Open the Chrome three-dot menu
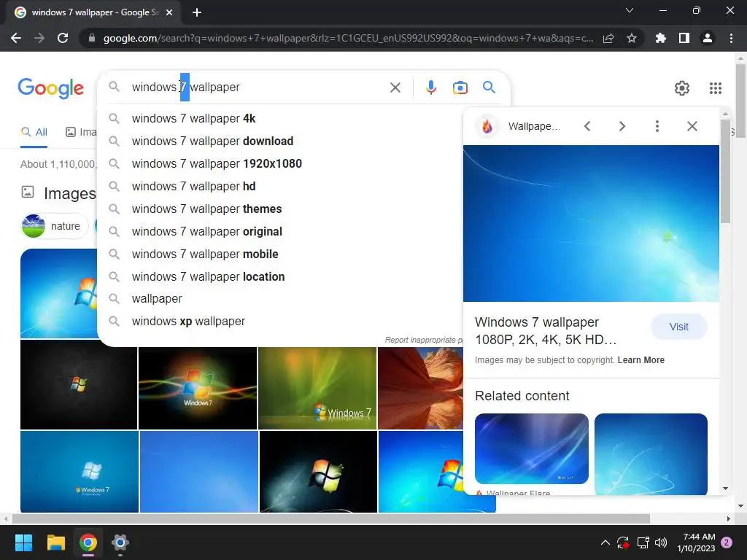747x560 pixels. (731, 38)
